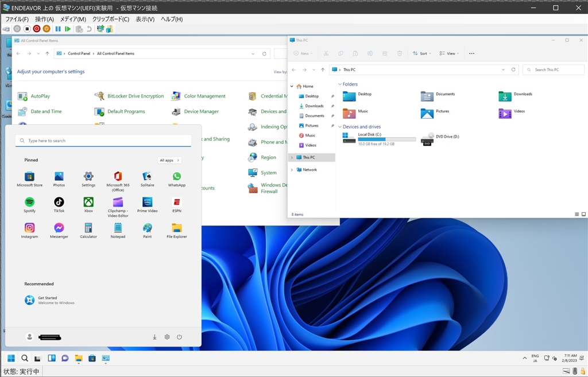Open Microsoft Store from pinned apps

pyautogui.click(x=30, y=179)
